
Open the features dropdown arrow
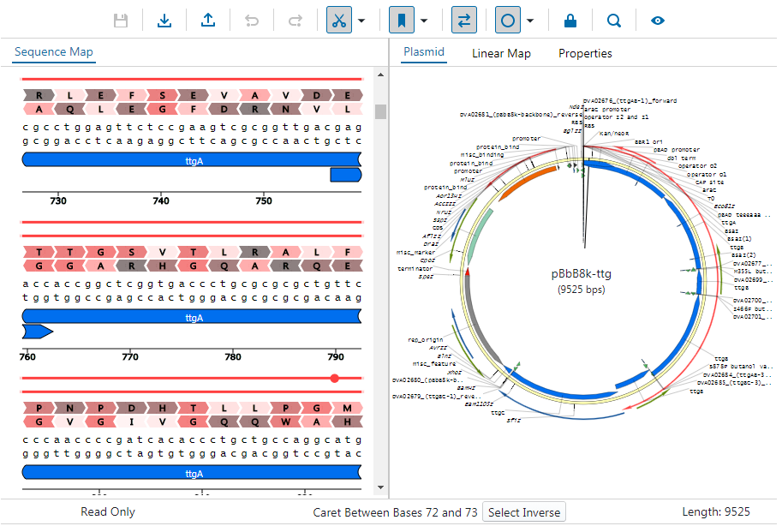(x=424, y=21)
